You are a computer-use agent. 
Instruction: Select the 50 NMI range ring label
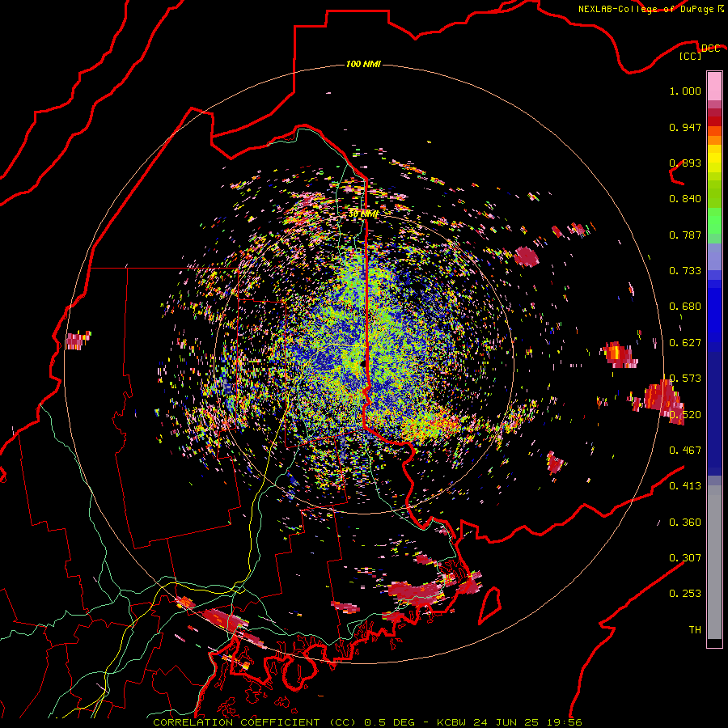(x=363, y=214)
